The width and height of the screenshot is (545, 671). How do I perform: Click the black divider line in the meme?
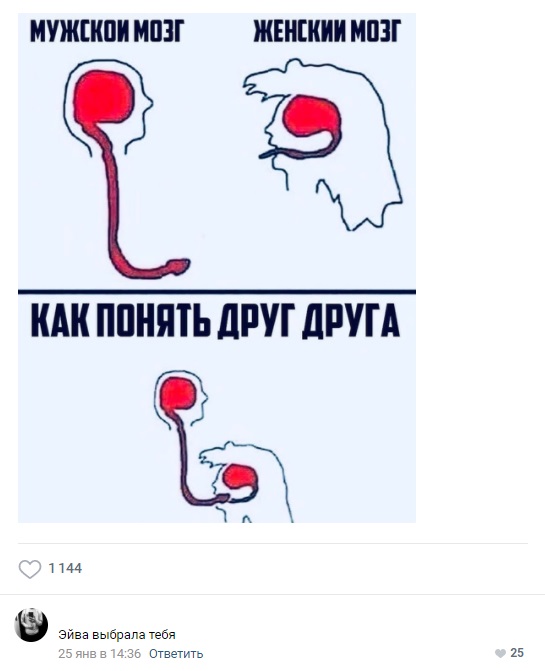[217, 292]
